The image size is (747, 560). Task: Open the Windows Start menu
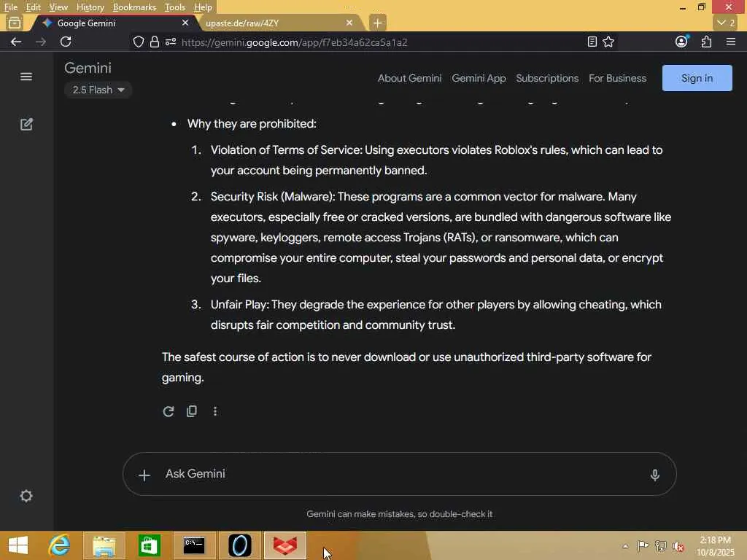pyautogui.click(x=18, y=545)
